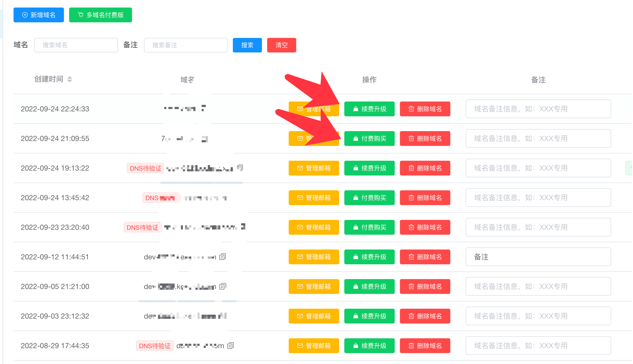The height and width of the screenshot is (364, 633).
Task: Click 管理邮箱 in the 2022-09-24 22:24:33 row
Action: tap(314, 109)
